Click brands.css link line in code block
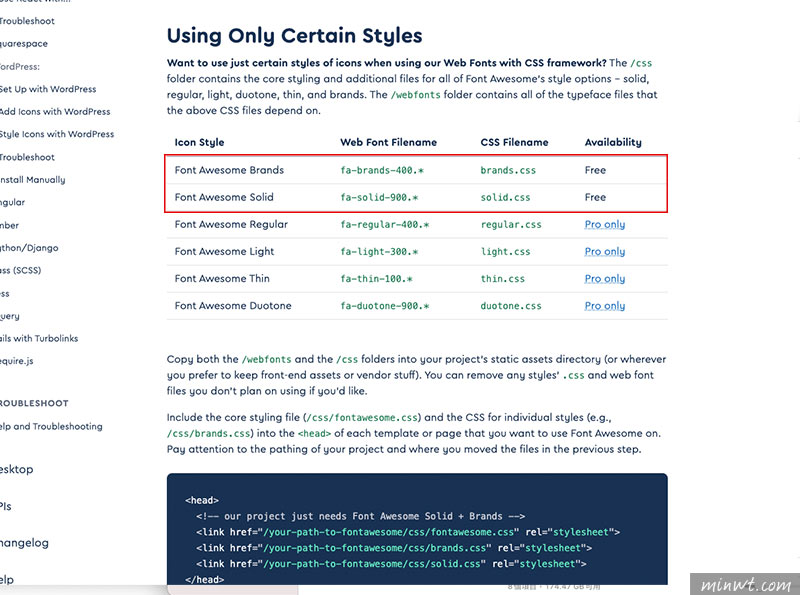 pyautogui.click(x=394, y=548)
